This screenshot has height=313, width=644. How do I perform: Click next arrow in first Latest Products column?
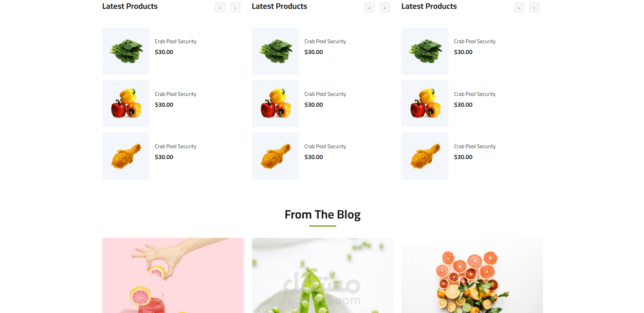(235, 7)
